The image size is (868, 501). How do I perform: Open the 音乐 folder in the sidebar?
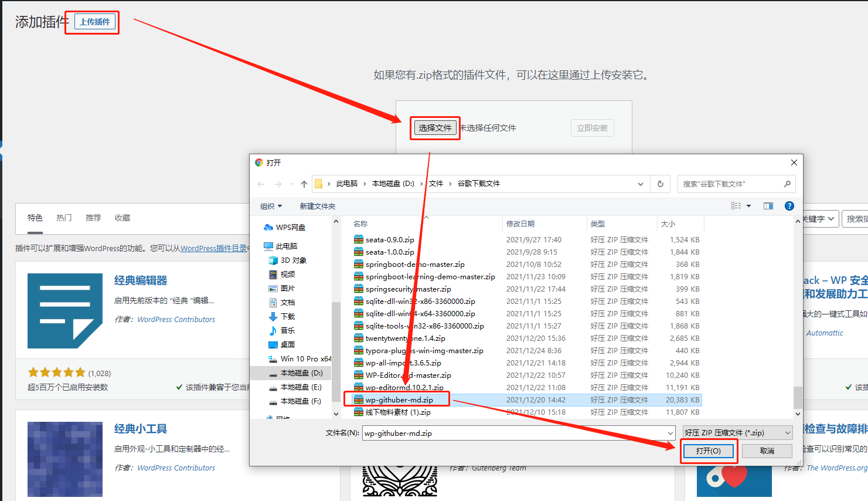[x=282, y=330]
